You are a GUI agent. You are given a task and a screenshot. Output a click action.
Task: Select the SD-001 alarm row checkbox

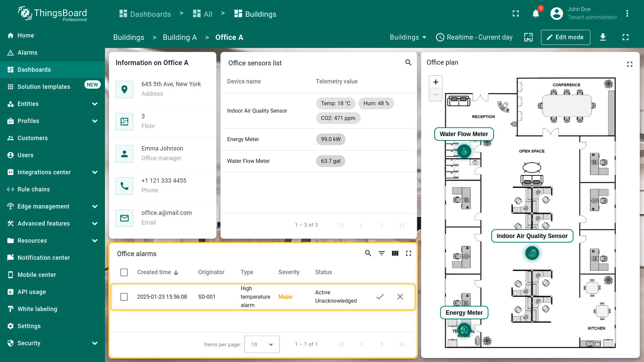pyautogui.click(x=124, y=297)
